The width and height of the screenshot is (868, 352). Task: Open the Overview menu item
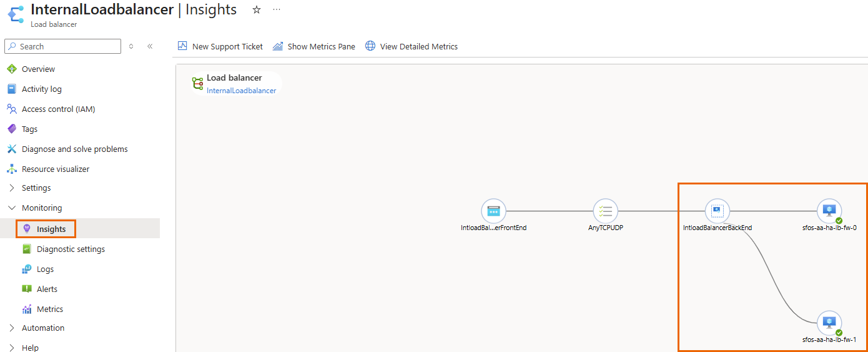38,69
